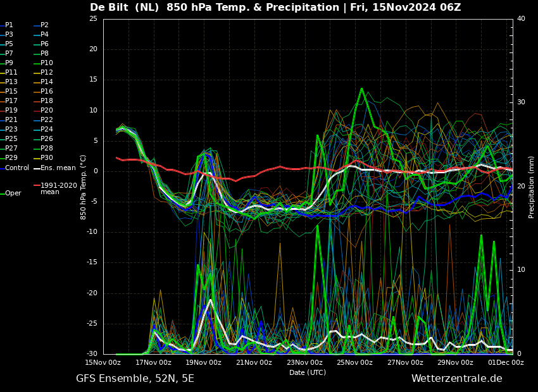The height and width of the screenshot is (392, 538).
Task: Select the P28 legend label
Action: pos(47,149)
